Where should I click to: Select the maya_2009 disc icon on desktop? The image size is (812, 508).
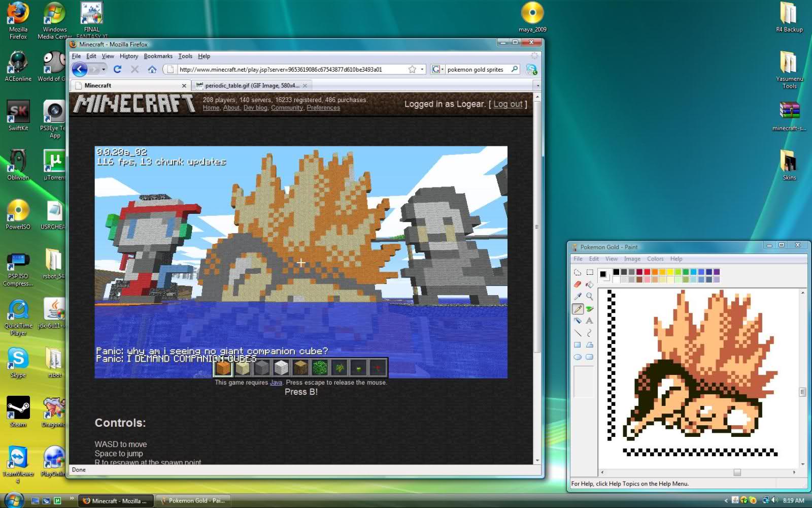(x=532, y=17)
